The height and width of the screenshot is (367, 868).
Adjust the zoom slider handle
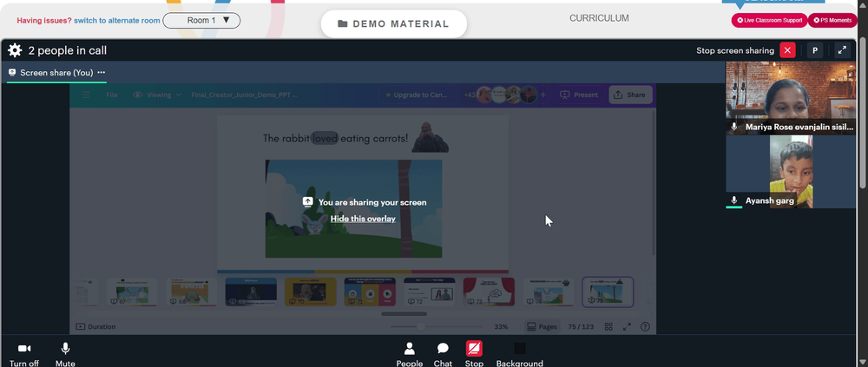pyautogui.click(x=421, y=326)
